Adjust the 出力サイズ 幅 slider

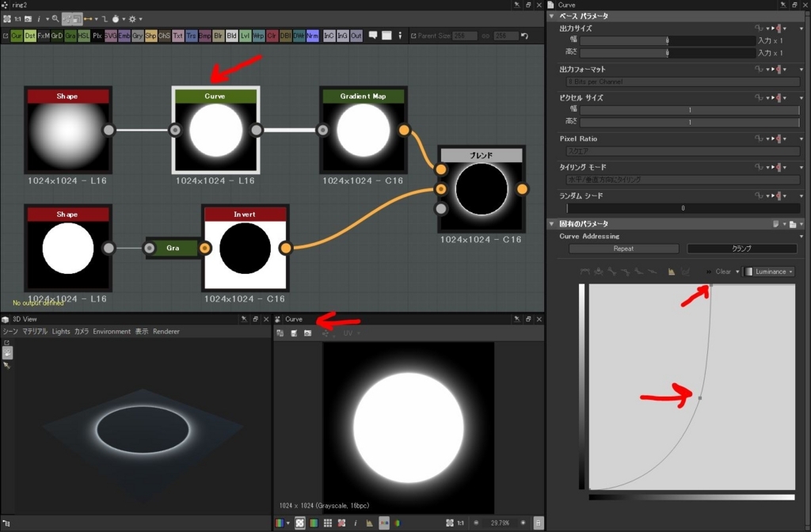point(667,40)
